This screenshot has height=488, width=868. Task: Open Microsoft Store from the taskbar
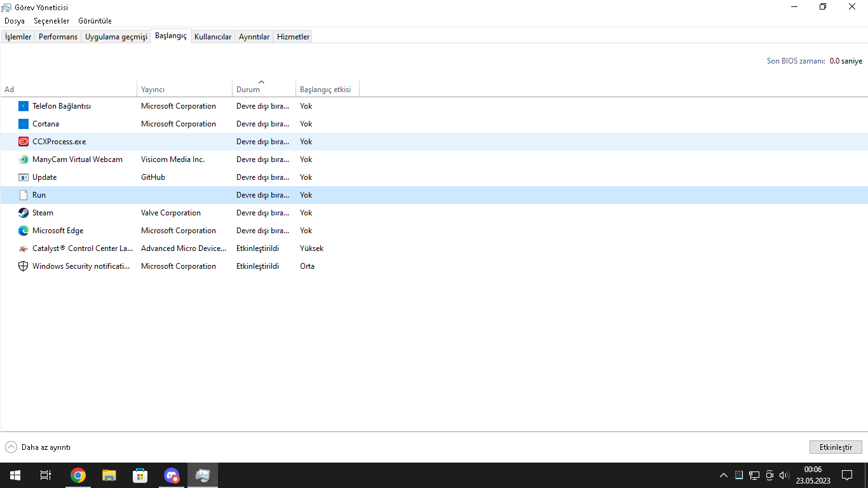(x=140, y=475)
